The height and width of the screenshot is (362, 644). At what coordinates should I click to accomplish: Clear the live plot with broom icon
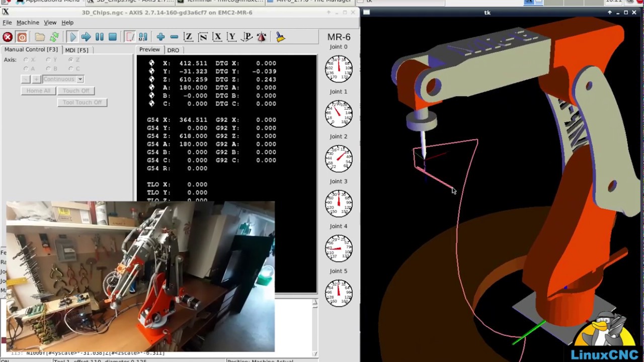(280, 37)
